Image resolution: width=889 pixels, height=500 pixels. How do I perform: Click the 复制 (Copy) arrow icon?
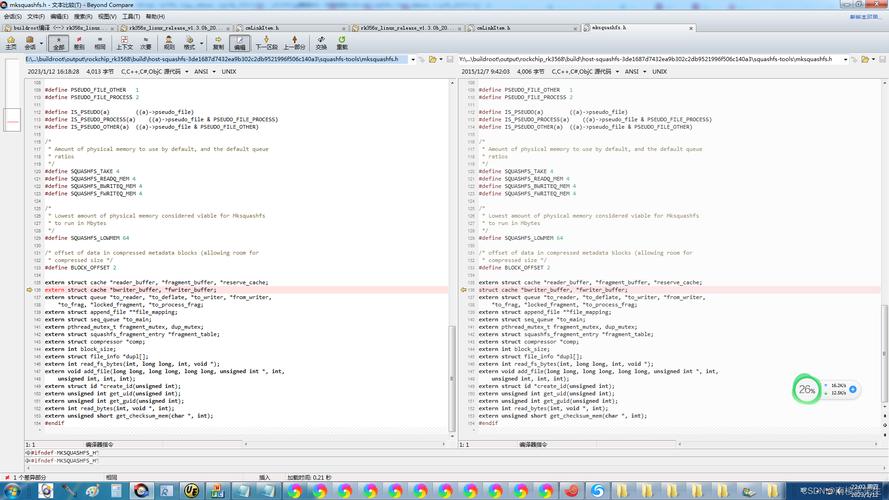(218, 43)
